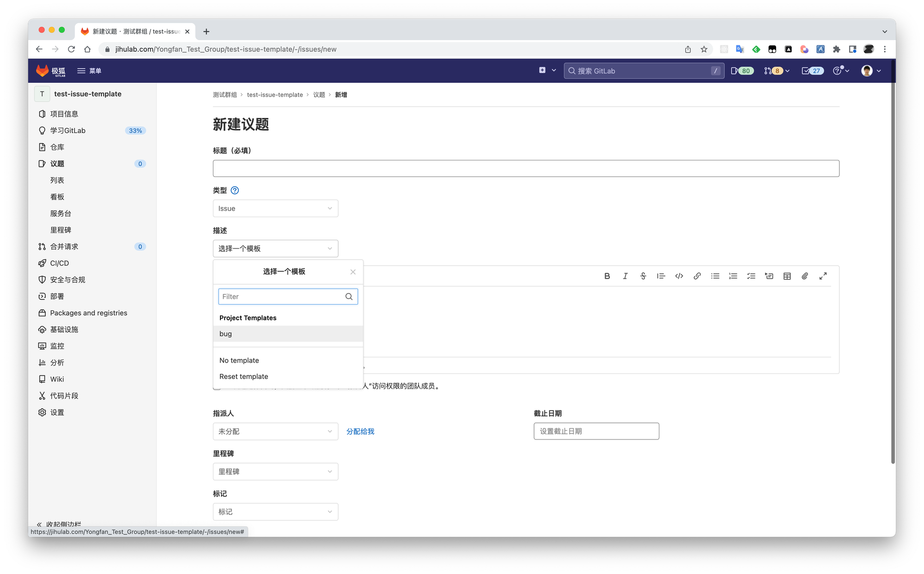Toggle the 选择一个模板 dropdown

[x=275, y=249]
